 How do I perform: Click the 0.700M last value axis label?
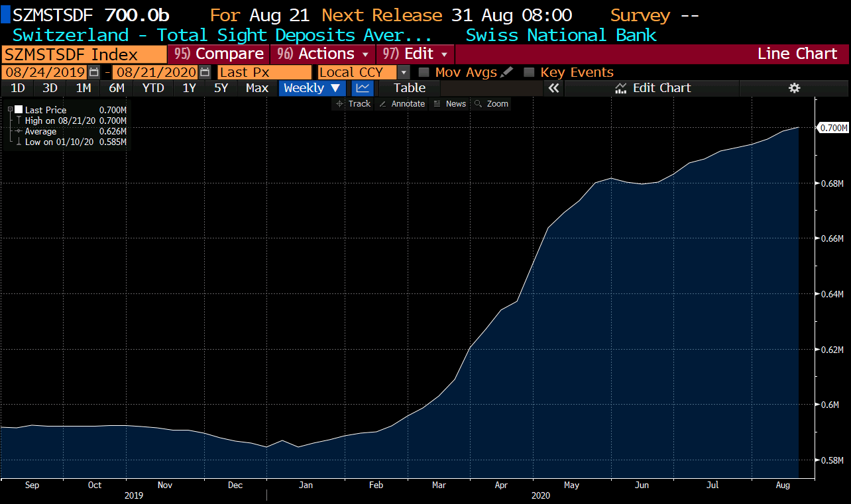pos(834,127)
